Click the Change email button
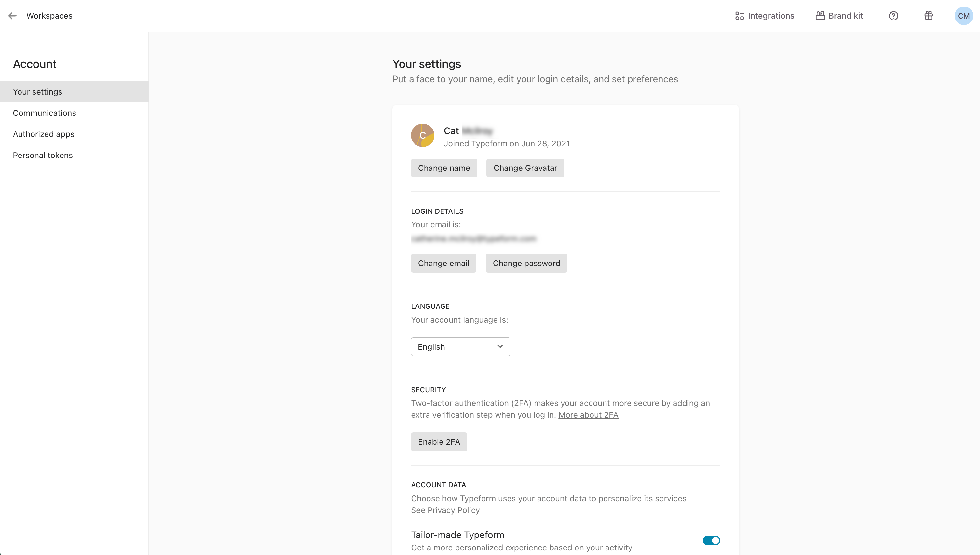This screenshot has height=555, width=980. [x=443, y=264]
